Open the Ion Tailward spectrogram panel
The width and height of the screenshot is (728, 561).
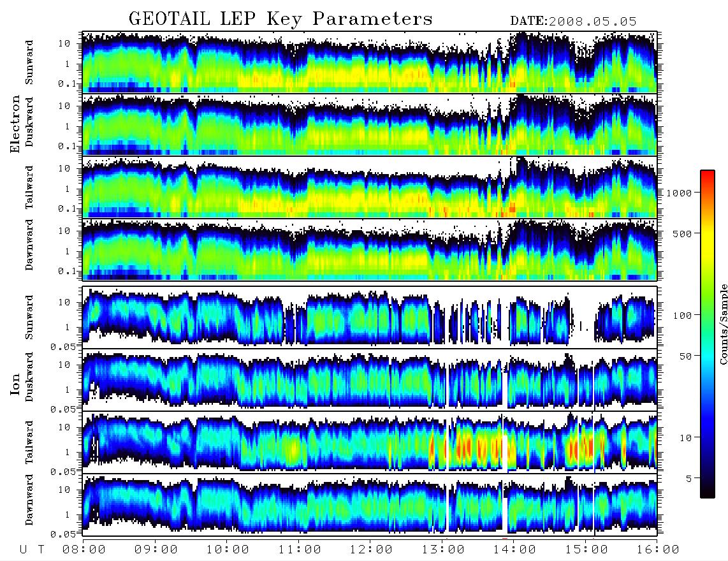[370, 442]
